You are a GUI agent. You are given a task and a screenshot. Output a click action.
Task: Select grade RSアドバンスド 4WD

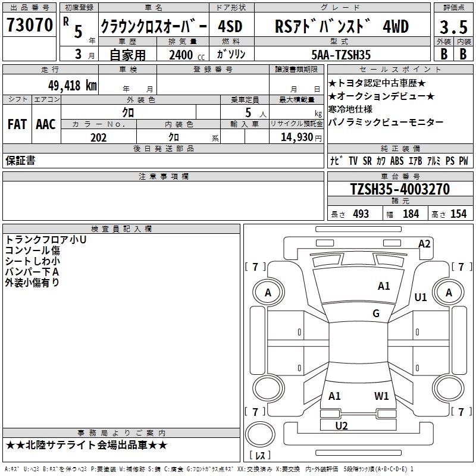(x=342, y=26)
